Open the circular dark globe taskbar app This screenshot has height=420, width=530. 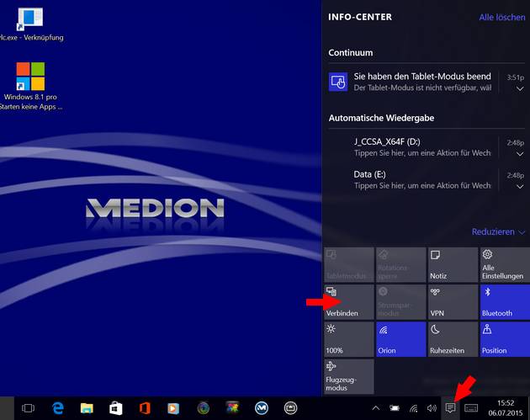[203, 408]
